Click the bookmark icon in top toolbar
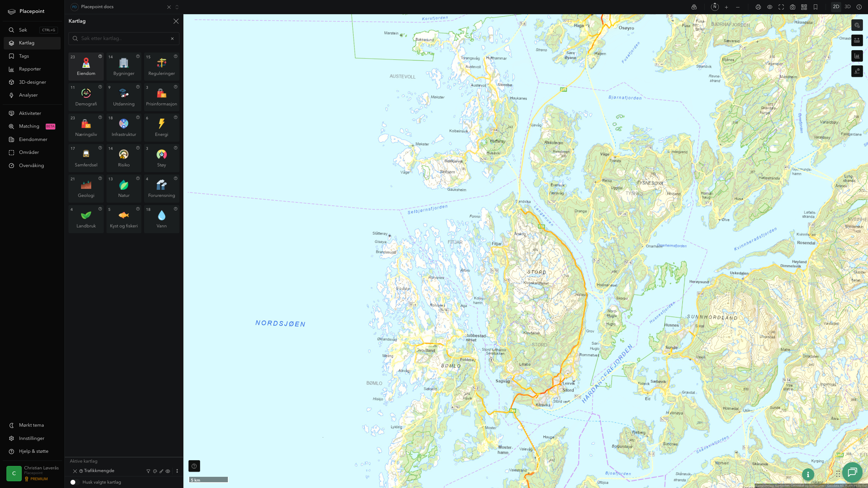This screenshot has height=488, width=868. coord(815,7)
